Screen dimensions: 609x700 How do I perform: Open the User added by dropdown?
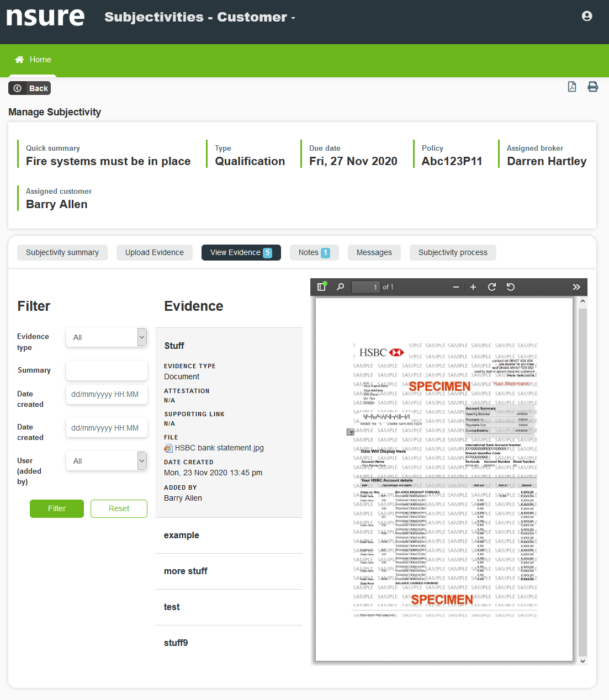click(107, 461)
